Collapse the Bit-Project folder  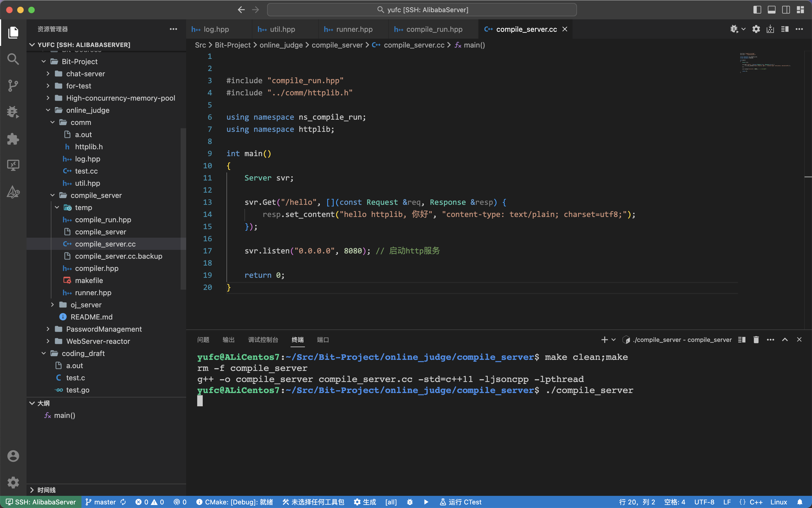click(x=44, y=61)
